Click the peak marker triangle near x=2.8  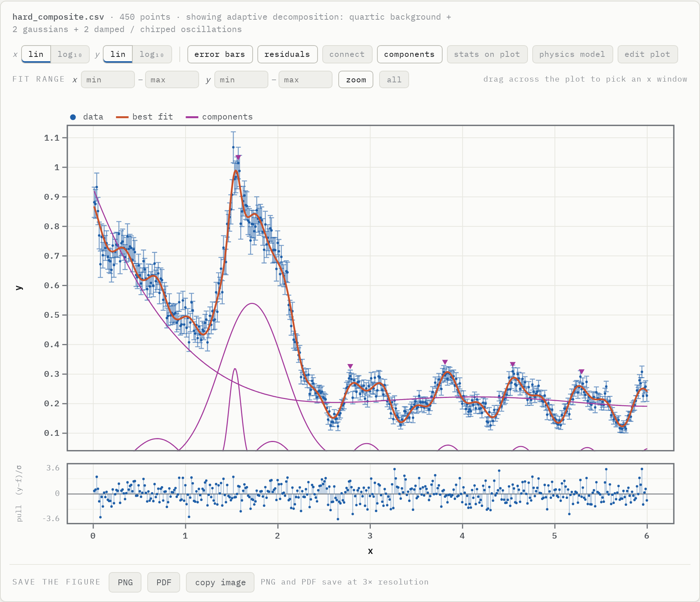(350, 366)
